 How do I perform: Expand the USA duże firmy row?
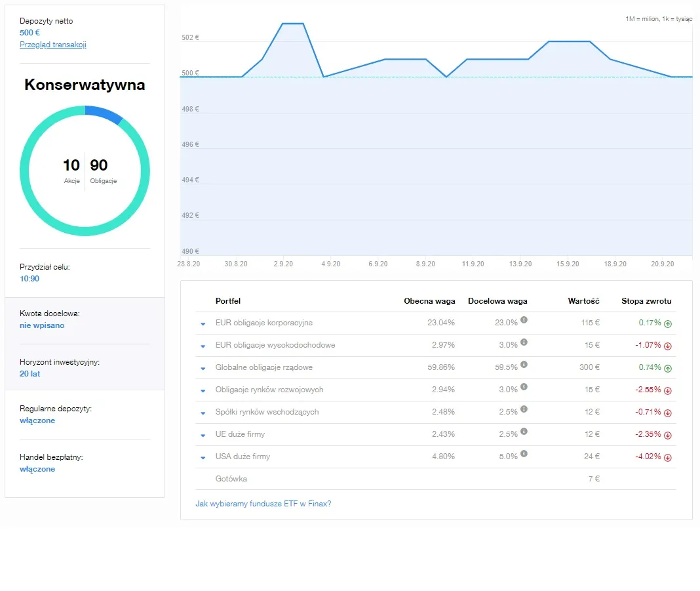(x=203, y=458)
